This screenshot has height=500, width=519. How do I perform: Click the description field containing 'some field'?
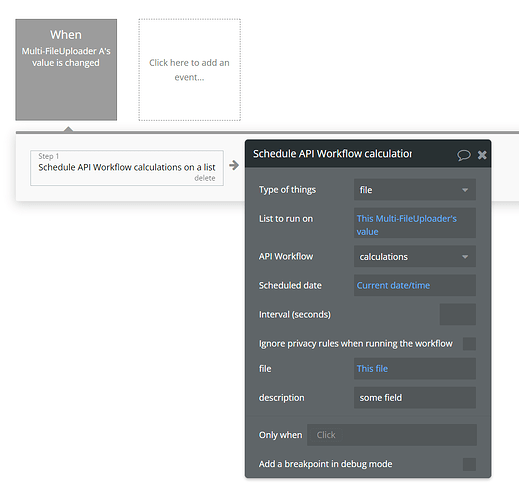[415, 398]
